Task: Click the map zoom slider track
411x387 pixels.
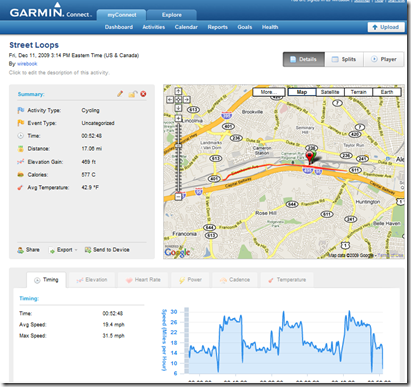Action: pyautogui.click(x=178, y=157)
